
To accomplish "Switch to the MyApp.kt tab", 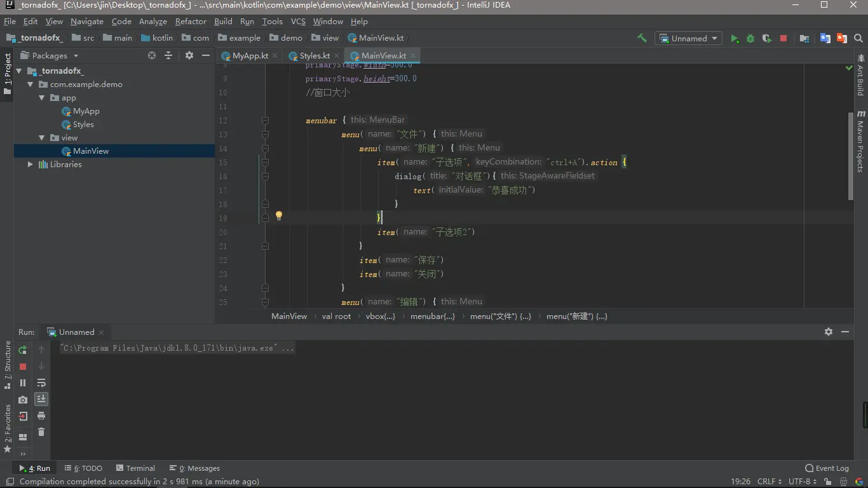I will [250, 55].
